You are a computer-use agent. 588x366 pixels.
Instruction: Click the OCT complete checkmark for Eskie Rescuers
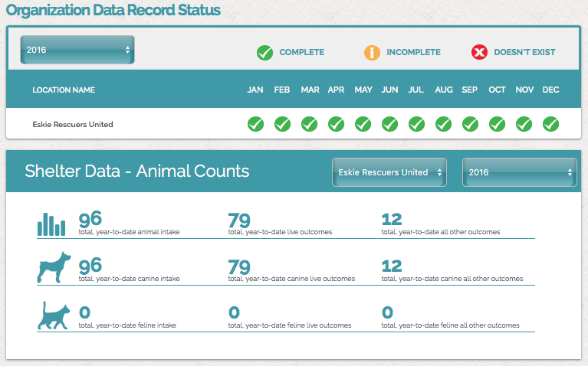pyautogui.click(x=498, y=124)
